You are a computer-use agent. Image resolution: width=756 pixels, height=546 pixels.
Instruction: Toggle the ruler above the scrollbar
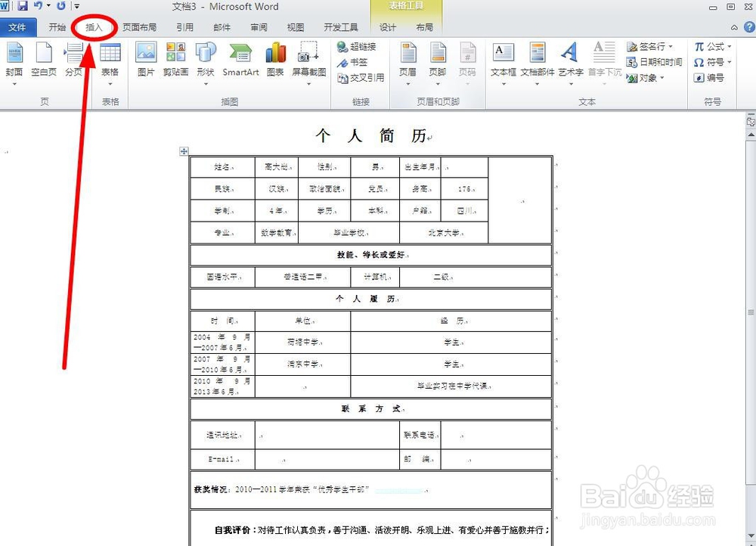(x=749, y=119)
